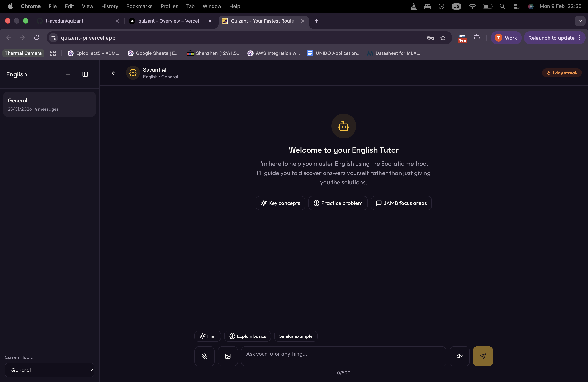The width and height of the screenshot is (588, 382).
Task: Open the Current Topic General dropdown
Action: point(49,370)
